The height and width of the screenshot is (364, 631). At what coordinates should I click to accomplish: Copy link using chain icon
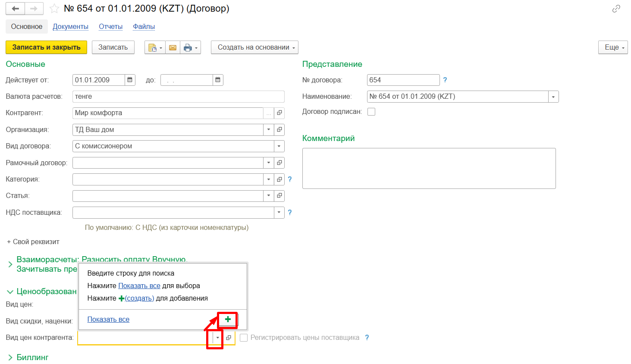[x=616, y=9]
